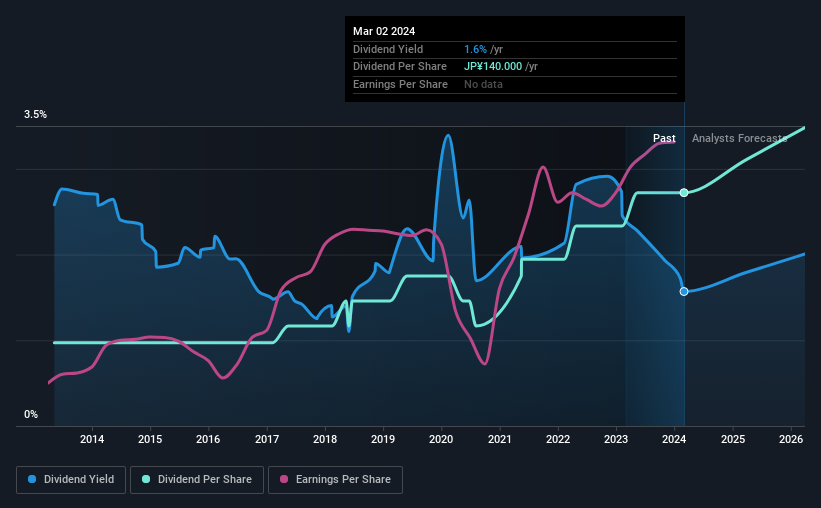Click the 2023 x-axis year label
This screenshot has height=508, width=821.
pyautogui.click(x=616, y=439)
